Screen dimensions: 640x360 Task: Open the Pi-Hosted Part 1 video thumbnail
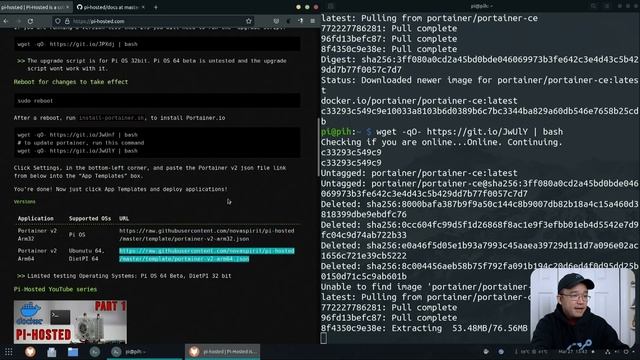pos(70,322)
